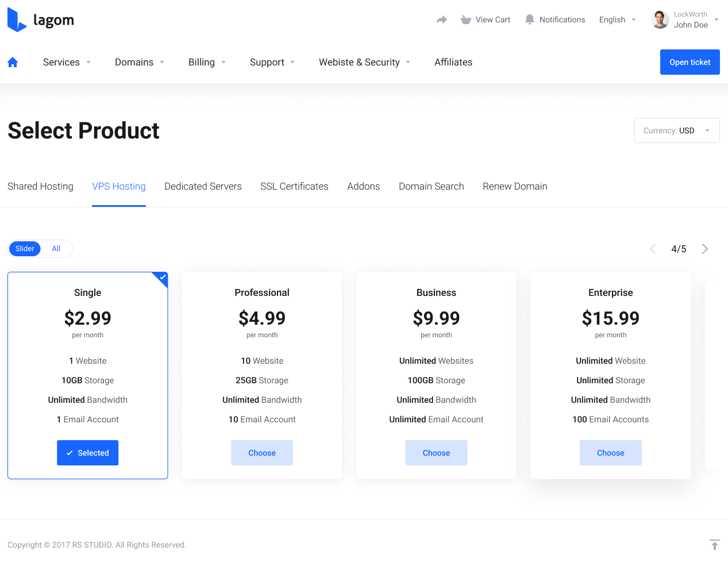Click the share arrow icon in header
The height and width of the screenshot is (570, 728).
(x=441, y=20)
